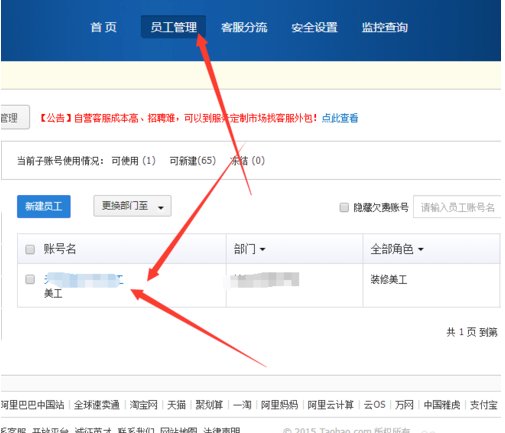This screenshot has width=505, height=433.
Task: Click the 冻结 (0) account count
Action: point(247,161)
